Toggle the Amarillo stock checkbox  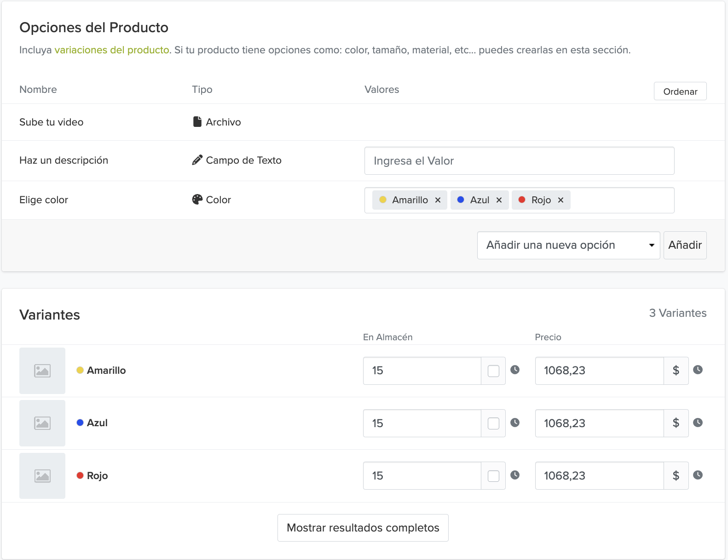tap(493, 371)
